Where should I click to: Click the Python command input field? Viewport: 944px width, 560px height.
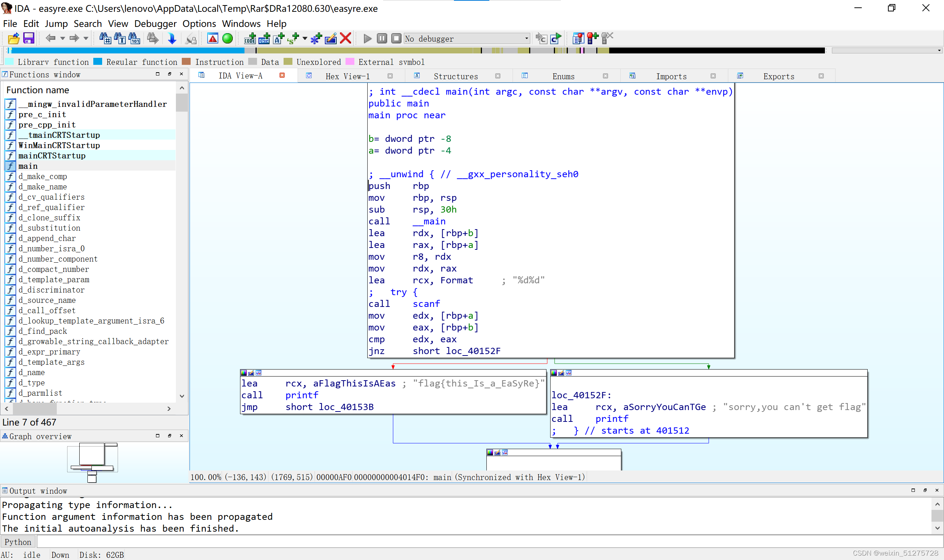[490, 542]
